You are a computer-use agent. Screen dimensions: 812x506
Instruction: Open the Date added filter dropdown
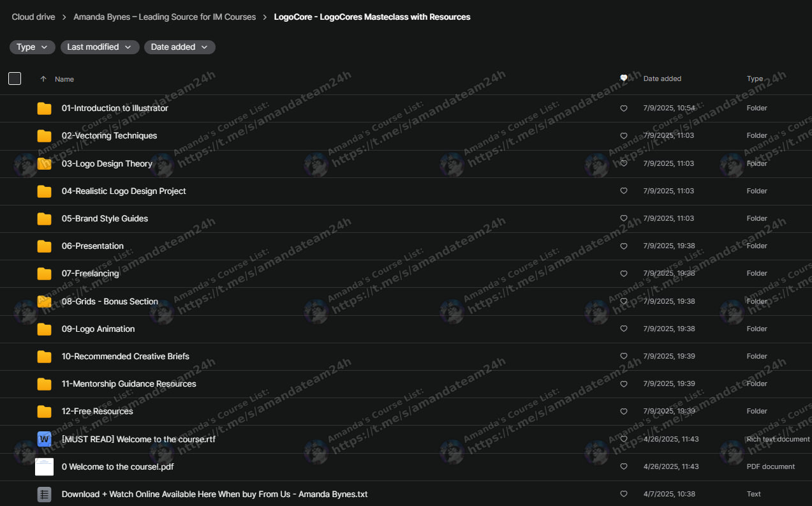coord(179,47)
